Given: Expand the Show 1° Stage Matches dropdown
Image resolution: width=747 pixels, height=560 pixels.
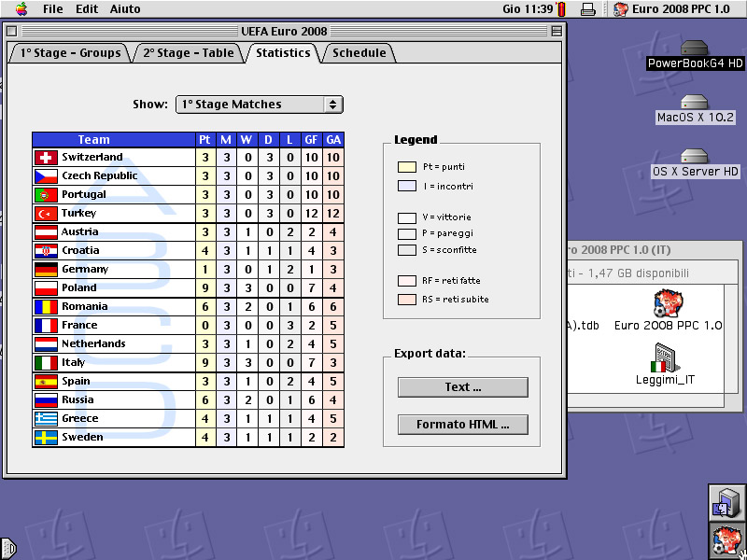Looking at the screenshot, I should [260, 105].
